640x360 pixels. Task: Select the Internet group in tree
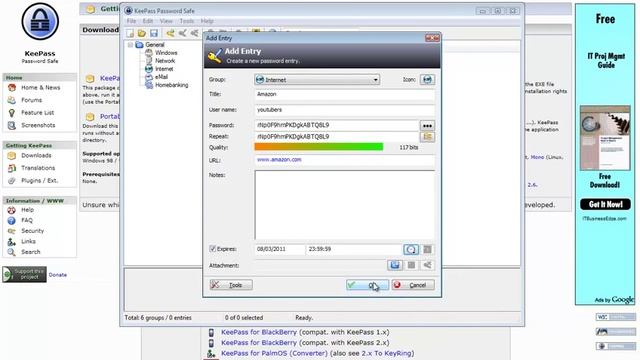pyautogui.click(x=164, y=69)
